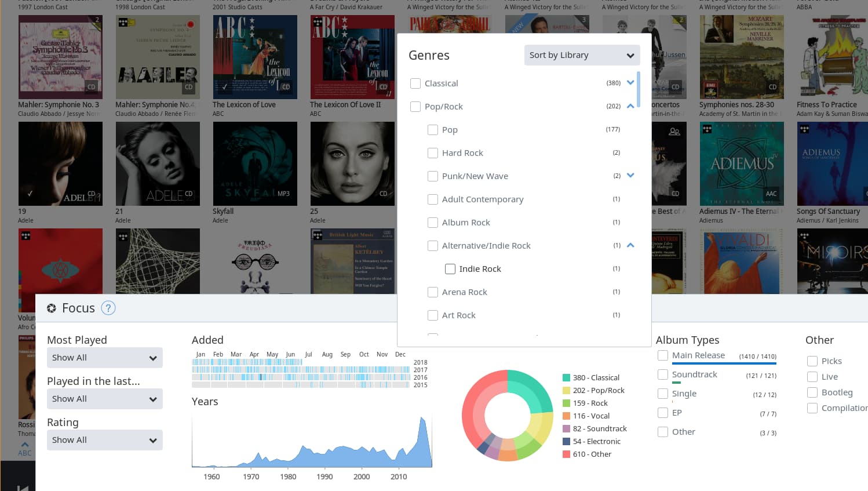Click the Classical teal legend swatch

566,377
